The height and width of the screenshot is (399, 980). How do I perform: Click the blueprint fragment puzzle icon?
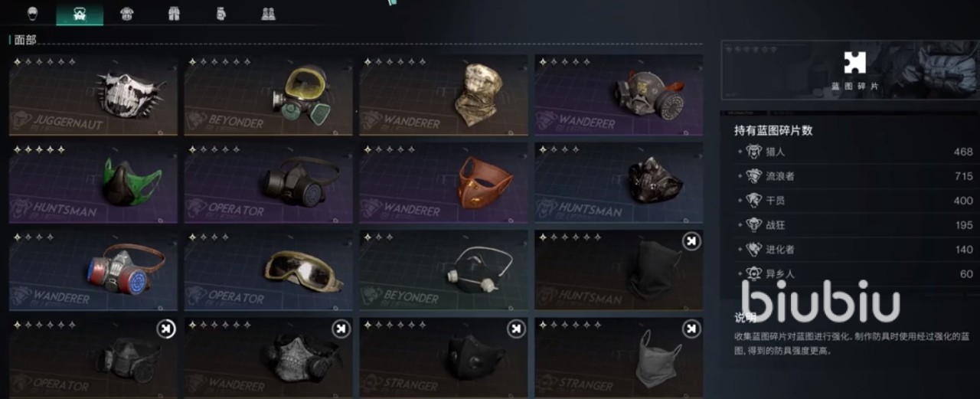coord(854,62)
